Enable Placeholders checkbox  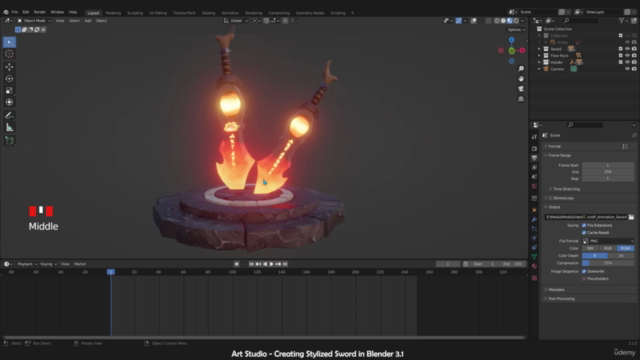click(584, 279)
